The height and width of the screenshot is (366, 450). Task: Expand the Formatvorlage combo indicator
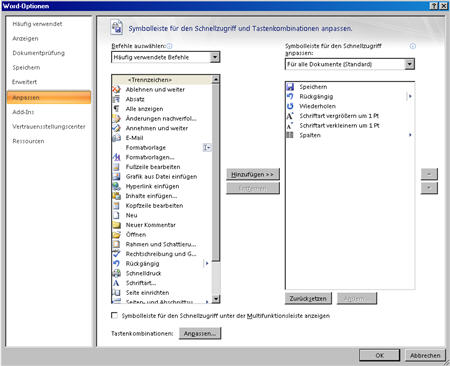point(207,147)
